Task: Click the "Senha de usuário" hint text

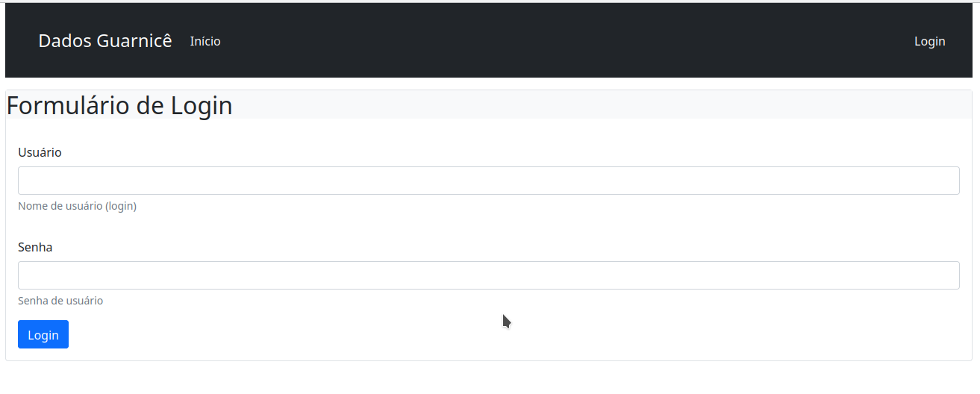Action: point(60,301)
